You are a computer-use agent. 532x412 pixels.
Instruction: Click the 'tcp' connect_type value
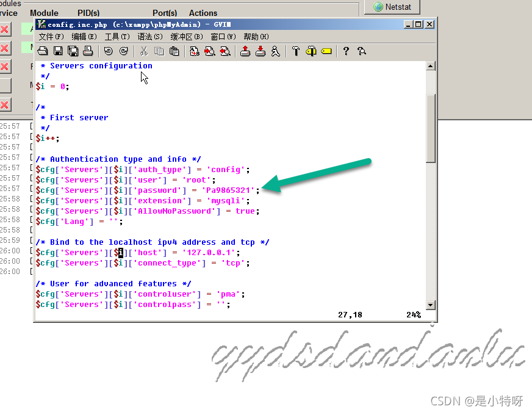click(233, 263)
